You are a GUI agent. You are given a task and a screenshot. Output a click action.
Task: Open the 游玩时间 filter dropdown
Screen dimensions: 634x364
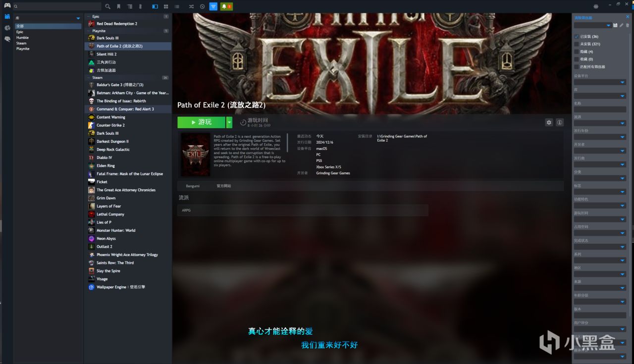point(600,219)
